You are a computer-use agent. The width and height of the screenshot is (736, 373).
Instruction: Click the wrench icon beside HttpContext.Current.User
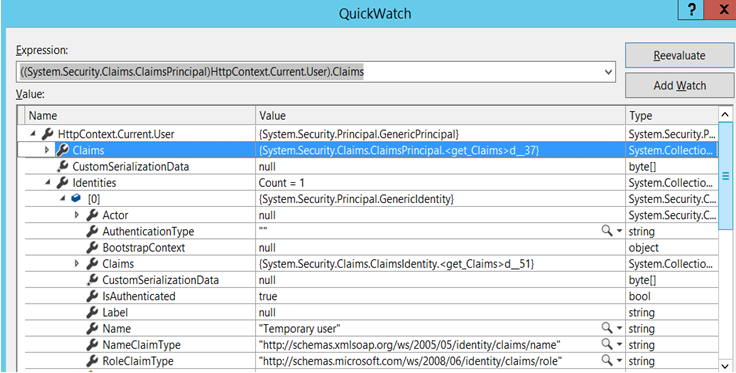pos(47,134)
